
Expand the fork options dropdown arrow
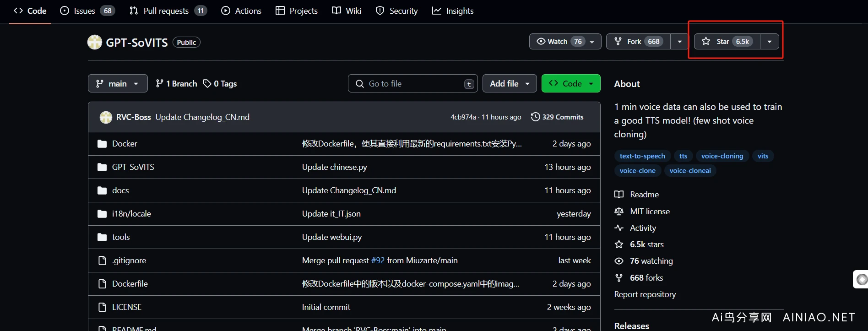(680, 41)
